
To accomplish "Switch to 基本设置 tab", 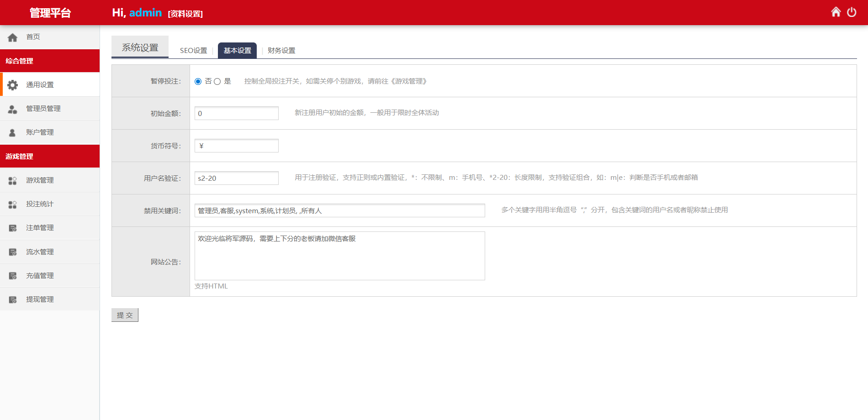I will click(x=237, y=51).
